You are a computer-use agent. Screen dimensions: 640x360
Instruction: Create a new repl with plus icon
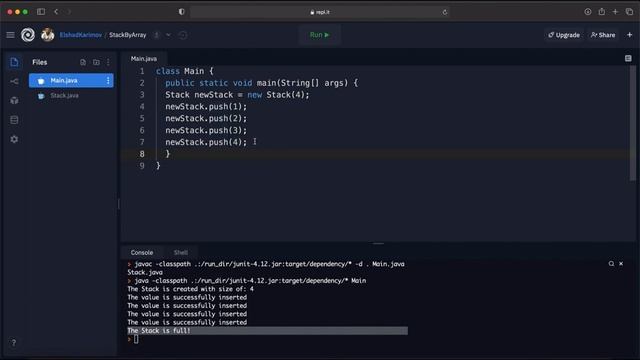pyautogui.click(x=629, y=35)
